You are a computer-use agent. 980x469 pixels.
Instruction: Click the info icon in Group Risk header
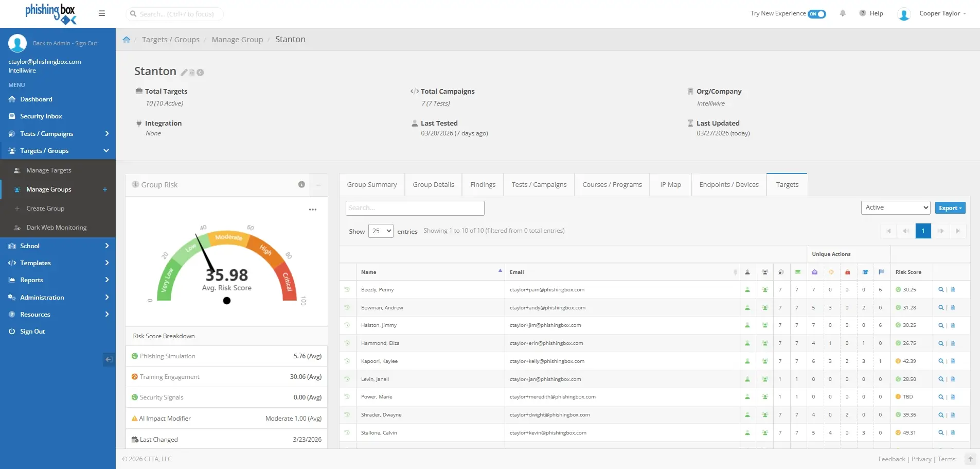301,185
